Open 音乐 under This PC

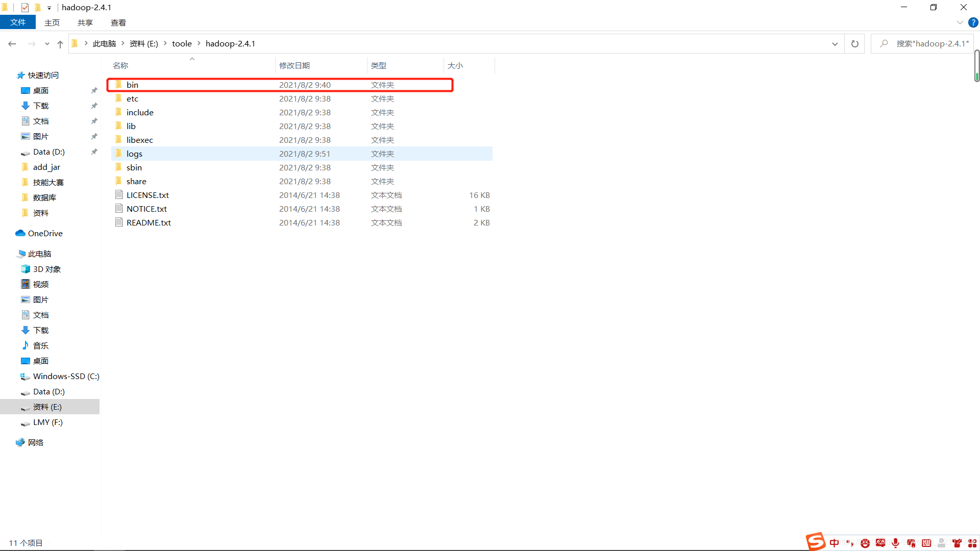point(41,345)
